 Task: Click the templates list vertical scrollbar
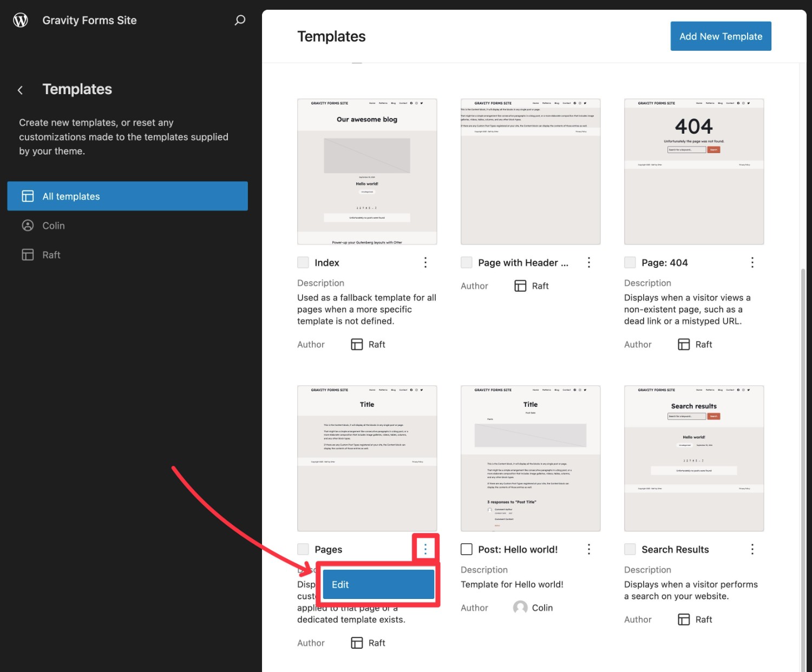[803, 470]
